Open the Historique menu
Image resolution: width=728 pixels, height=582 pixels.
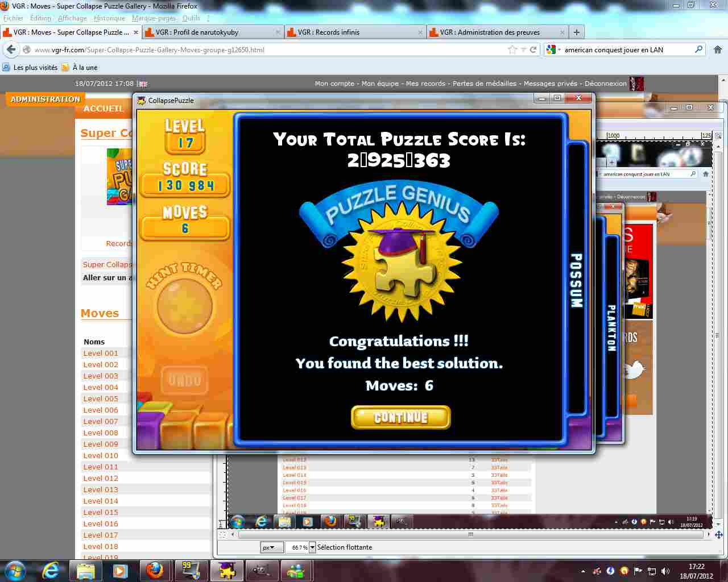[109, 18]
